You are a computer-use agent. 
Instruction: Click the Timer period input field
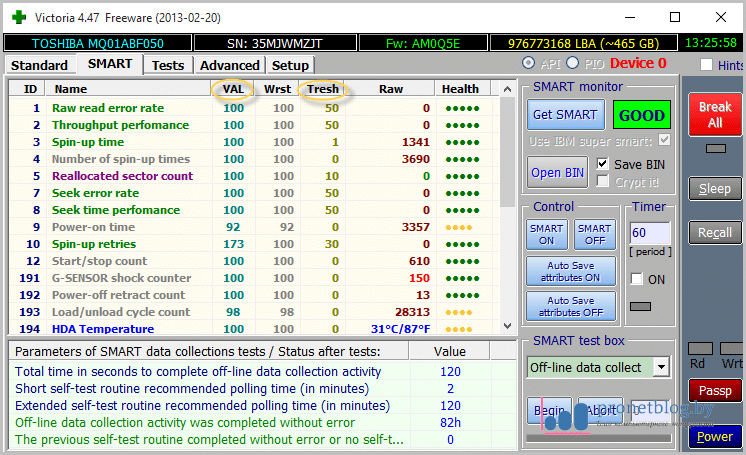coord(649,233)
